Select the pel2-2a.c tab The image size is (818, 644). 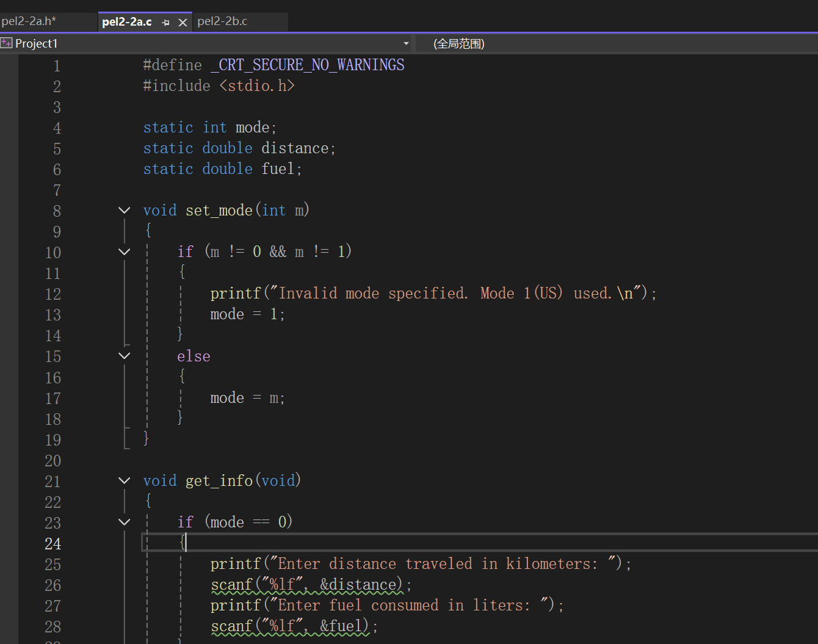pyautogui.click(x=127, y=22)
